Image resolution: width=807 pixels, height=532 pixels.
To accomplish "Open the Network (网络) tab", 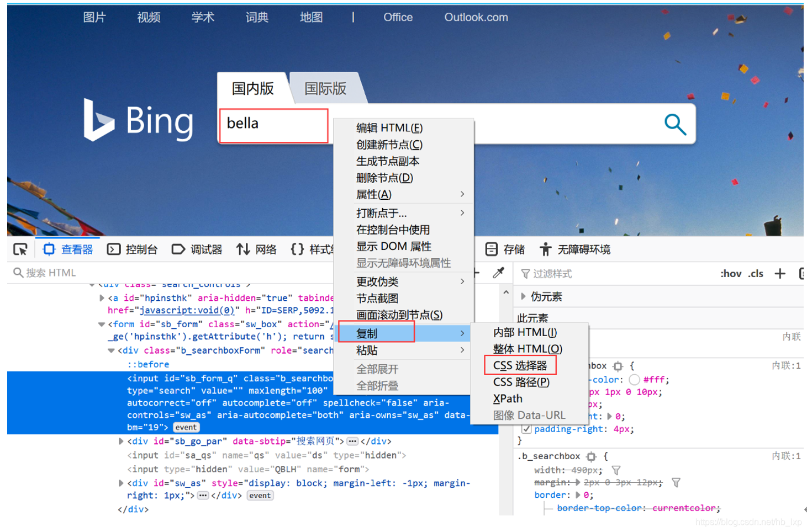I will (x=257, y=249).
